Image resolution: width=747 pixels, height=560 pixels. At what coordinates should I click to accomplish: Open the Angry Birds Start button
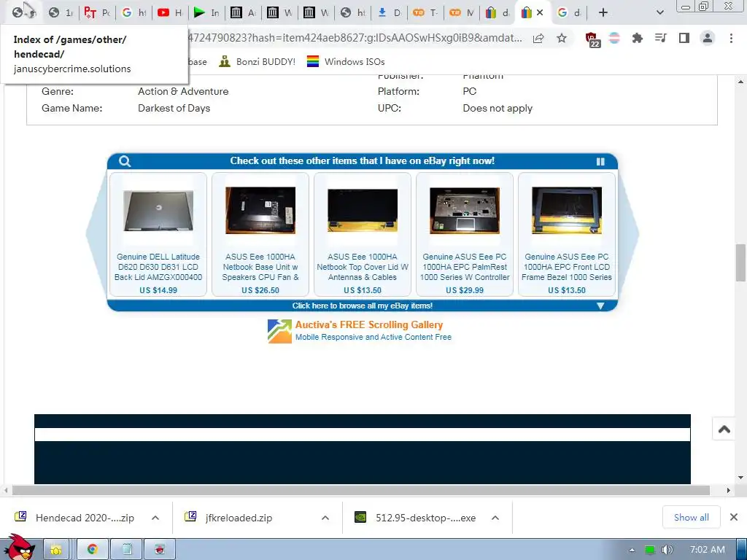tap(19, 548)
